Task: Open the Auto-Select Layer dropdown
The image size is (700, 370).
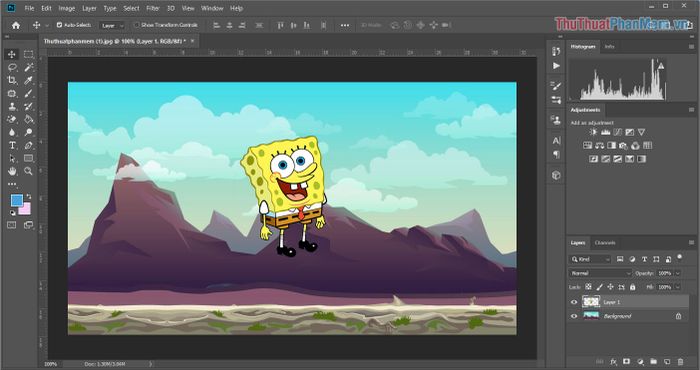Action: (112, 25)
